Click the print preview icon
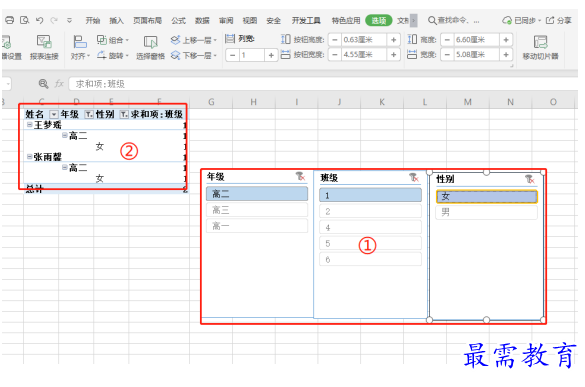The width and height of the screenshot is (585, 387). coord(25,20)
